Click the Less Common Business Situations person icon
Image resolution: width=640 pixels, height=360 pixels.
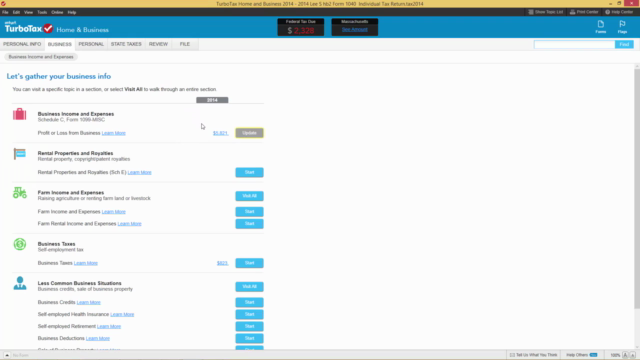point(20,283)
